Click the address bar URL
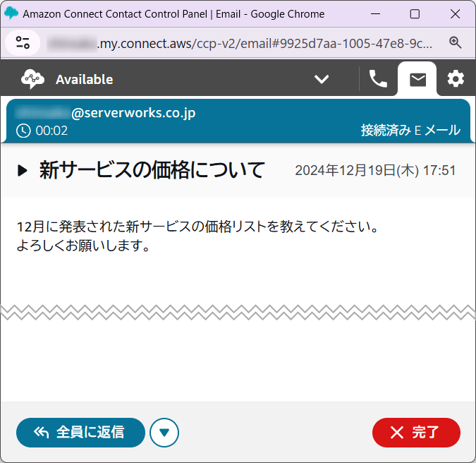The image size is (476, 463). click(x=240, y=44)
